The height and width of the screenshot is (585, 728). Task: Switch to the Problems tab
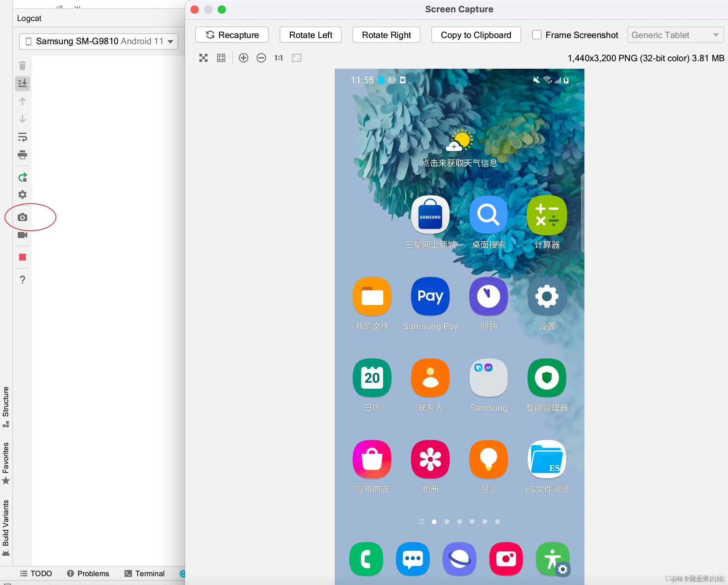click(88, 573)
